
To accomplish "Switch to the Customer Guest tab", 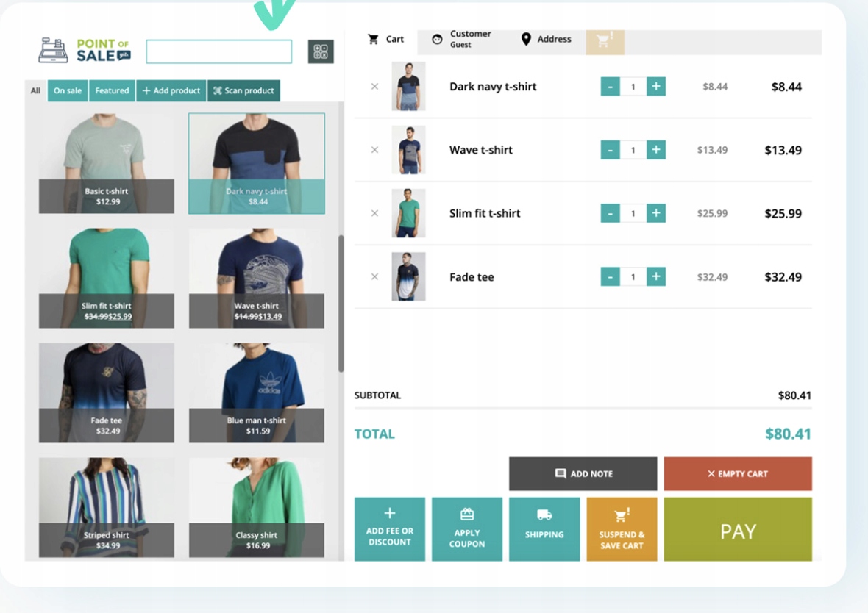I will pos(462,40).
